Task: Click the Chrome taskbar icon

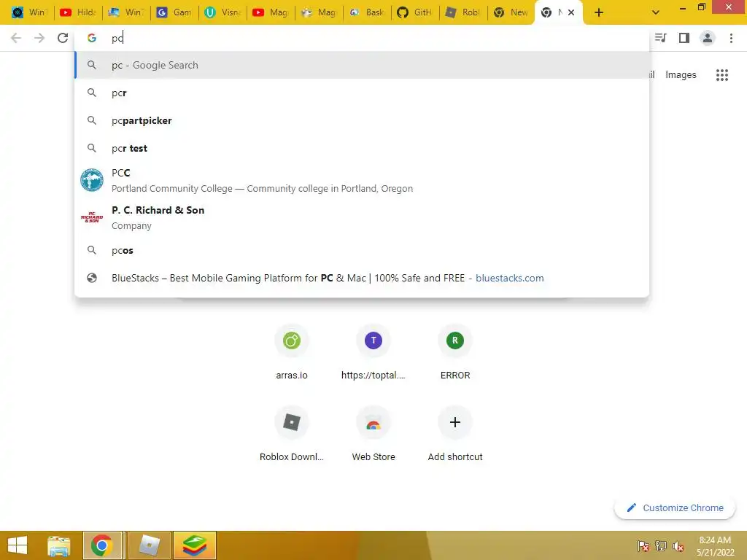Action: pyautogui.click(x=103, y=545)
